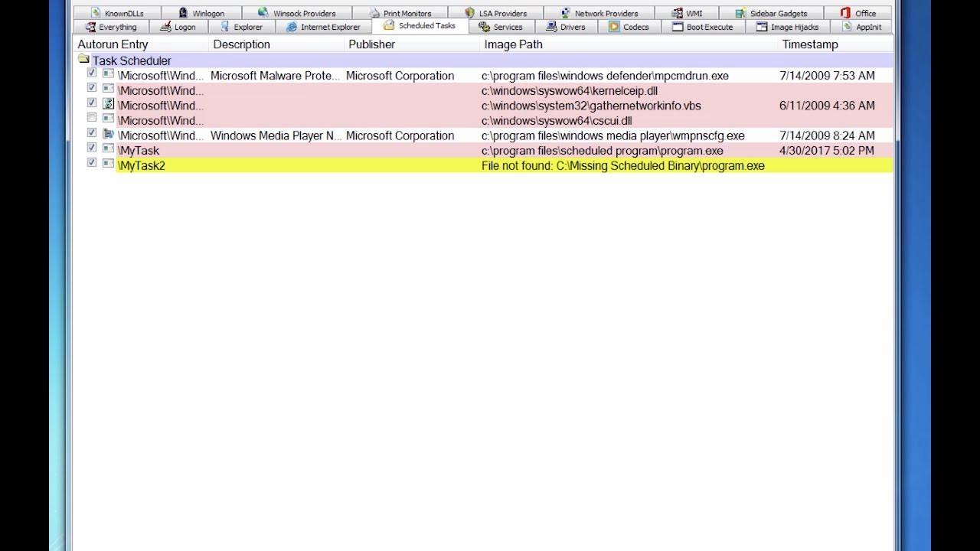Viewport: 980px width, 551px height.
Task: Select the \MyTask2 entry name
Action: (141, 165)
